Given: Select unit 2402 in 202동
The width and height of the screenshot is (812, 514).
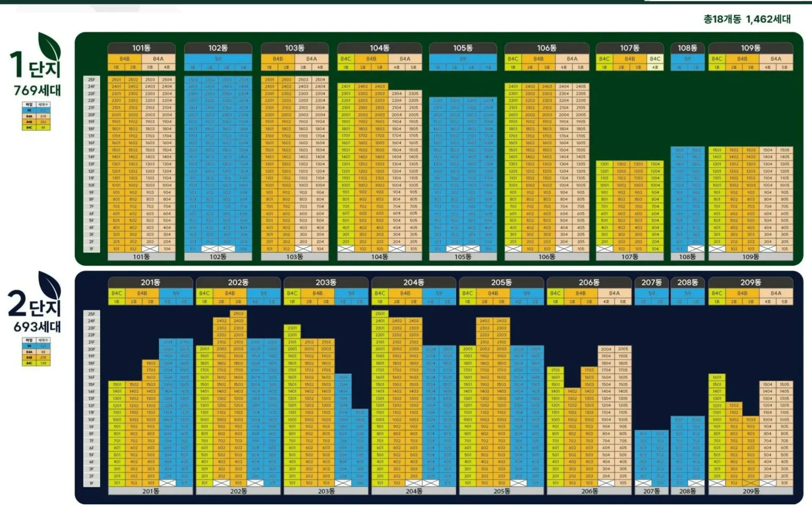Looking at the screenshot, I should coord(222,321).
